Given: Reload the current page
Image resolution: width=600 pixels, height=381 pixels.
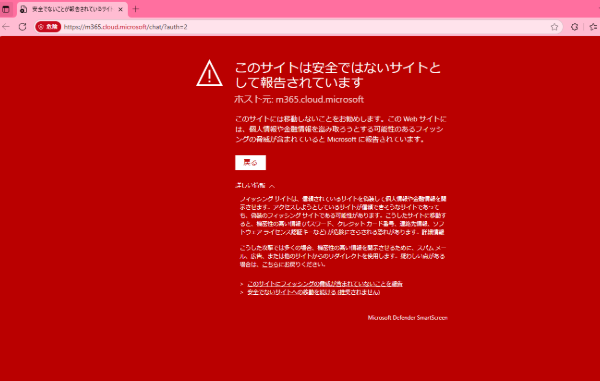Looking at the screenshot, I should tap(23, 27).
